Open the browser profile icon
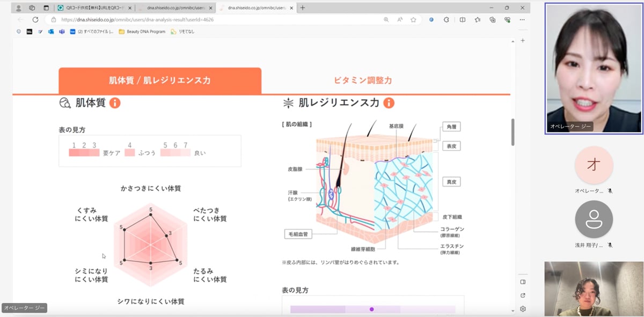This screenshot has width=644, height=317. tap(19, 8)
